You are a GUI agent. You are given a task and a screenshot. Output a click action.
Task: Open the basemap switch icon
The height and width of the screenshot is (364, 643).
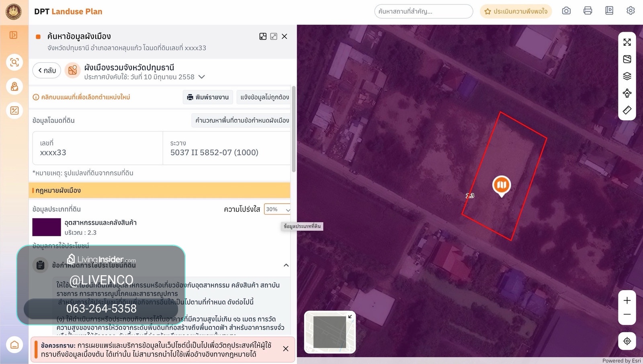[x=627, y=59]
